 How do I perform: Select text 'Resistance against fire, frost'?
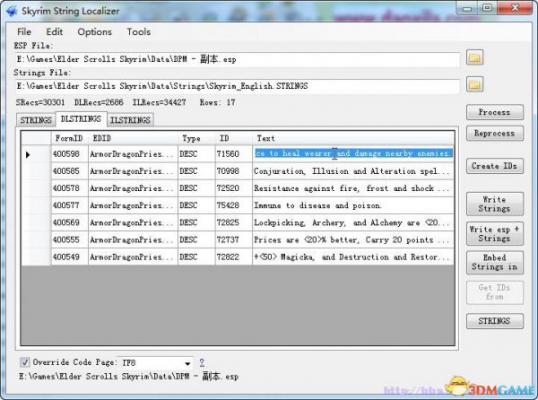click(321, 188)
